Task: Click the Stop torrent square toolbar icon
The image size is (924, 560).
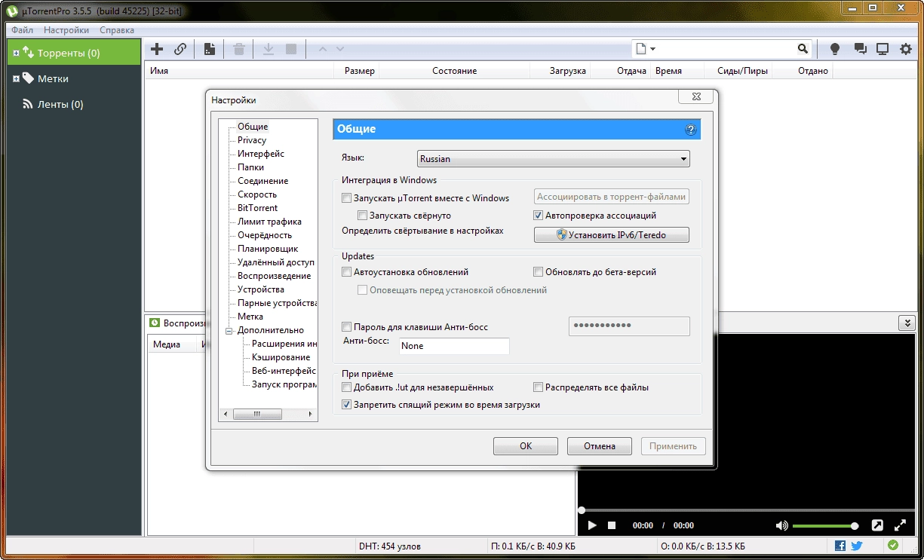Action: click(x=291, y=49)
